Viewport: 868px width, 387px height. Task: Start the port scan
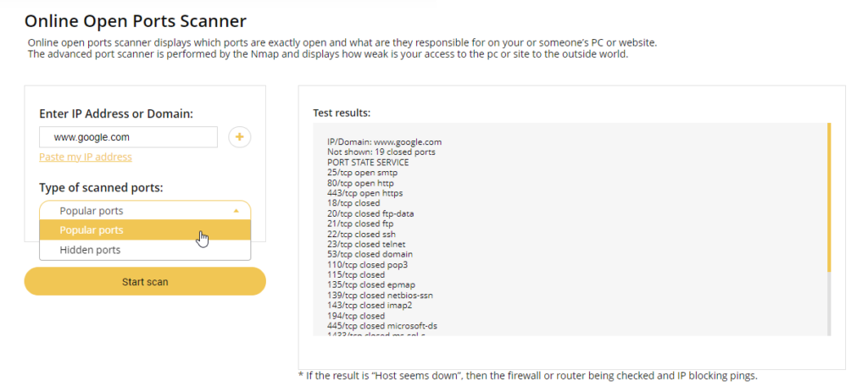(x=145, y=281)
